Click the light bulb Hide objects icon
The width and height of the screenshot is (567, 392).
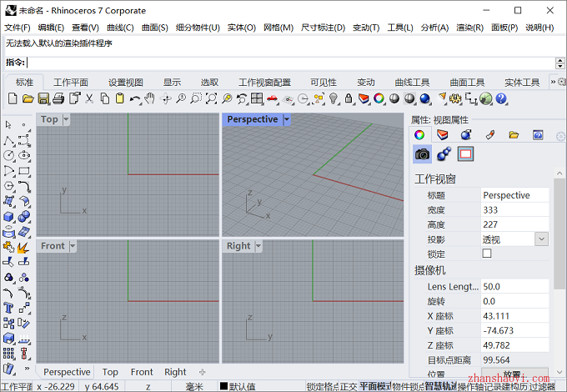tap(334, 98)
